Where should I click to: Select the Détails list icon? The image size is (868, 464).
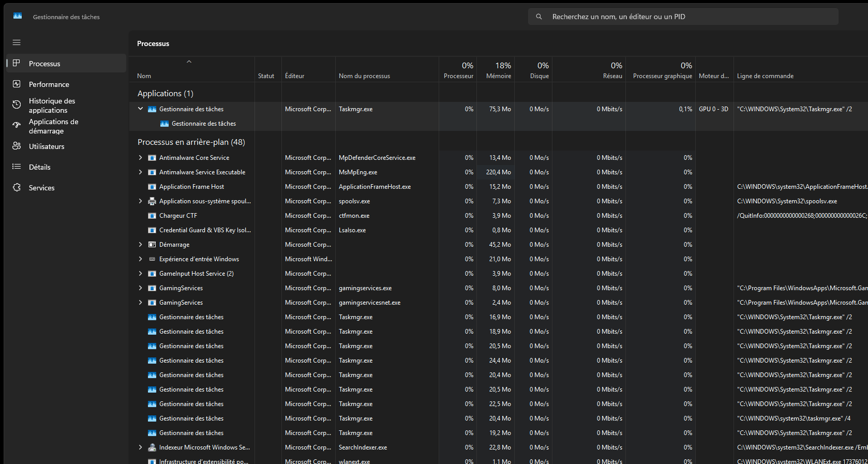17,167
